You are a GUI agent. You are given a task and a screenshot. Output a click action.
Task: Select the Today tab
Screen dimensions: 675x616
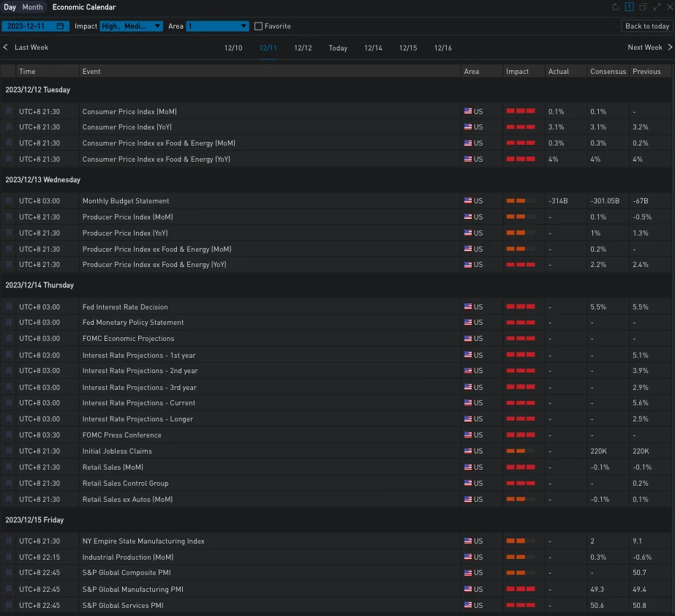[338, 48]
